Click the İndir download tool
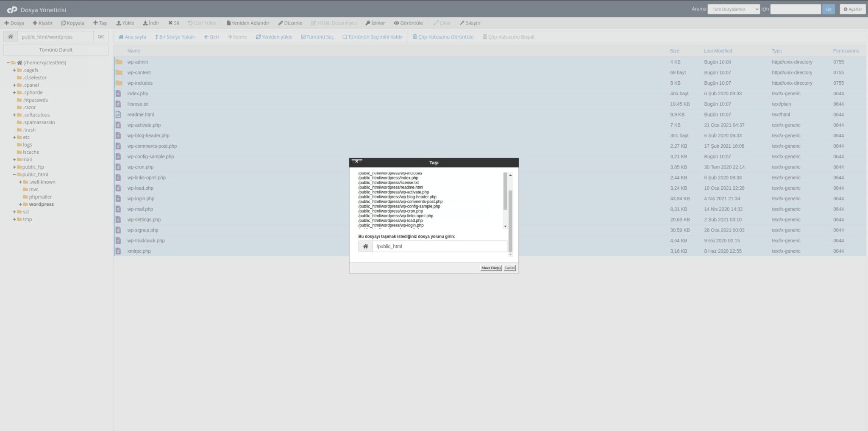The height and width of the screenshot is (431, 868). click(151, 23)
